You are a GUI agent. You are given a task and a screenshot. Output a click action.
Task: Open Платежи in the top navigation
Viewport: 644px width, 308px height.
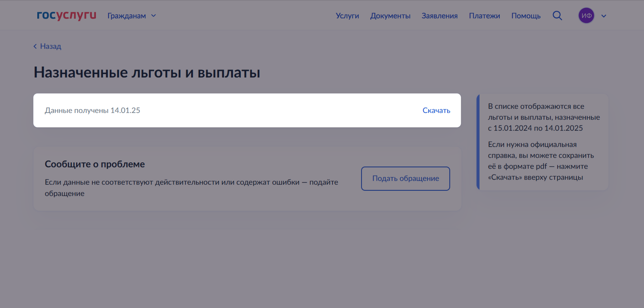pyautogui.click(x=484, y=16)
